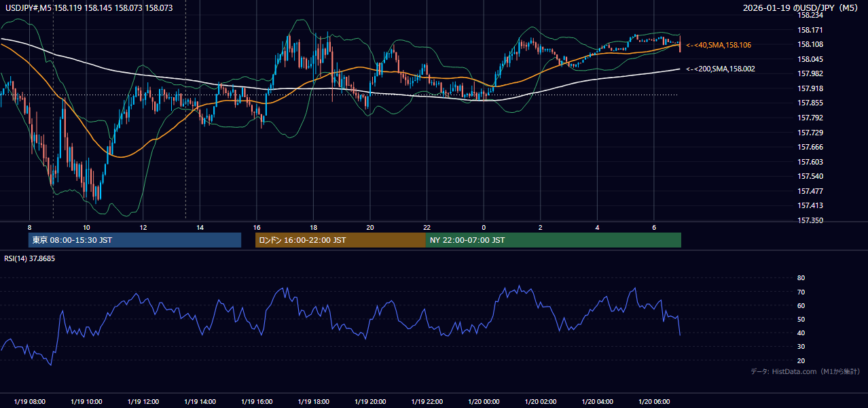
Task: Click RSI axis level 80
Action: 801,278
